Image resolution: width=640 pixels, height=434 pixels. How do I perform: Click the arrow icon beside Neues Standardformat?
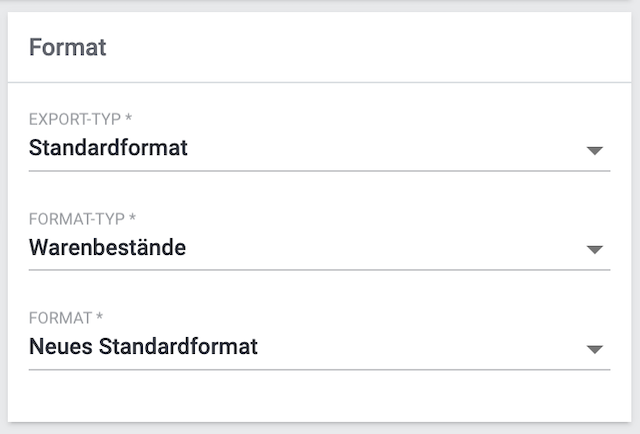[595, 349]
